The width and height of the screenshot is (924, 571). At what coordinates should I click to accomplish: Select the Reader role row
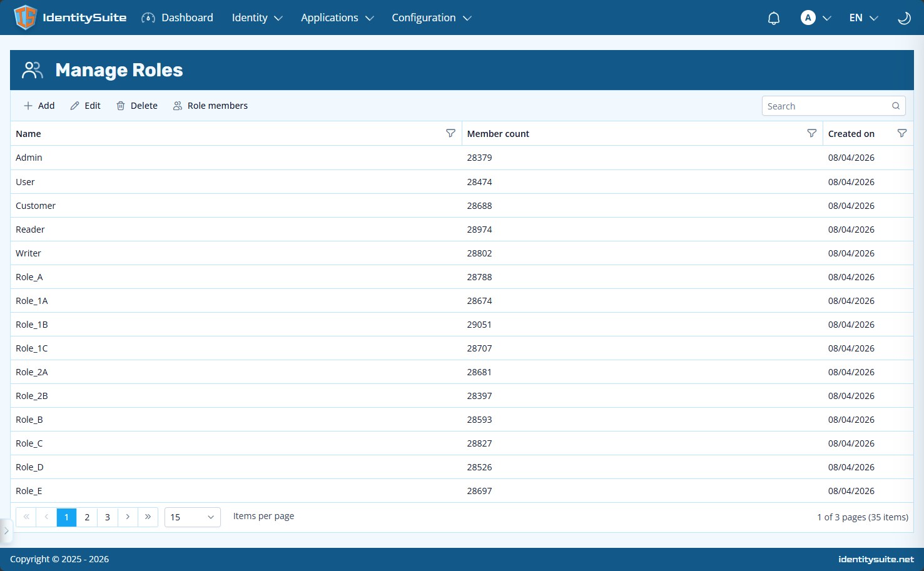[462, 230]
